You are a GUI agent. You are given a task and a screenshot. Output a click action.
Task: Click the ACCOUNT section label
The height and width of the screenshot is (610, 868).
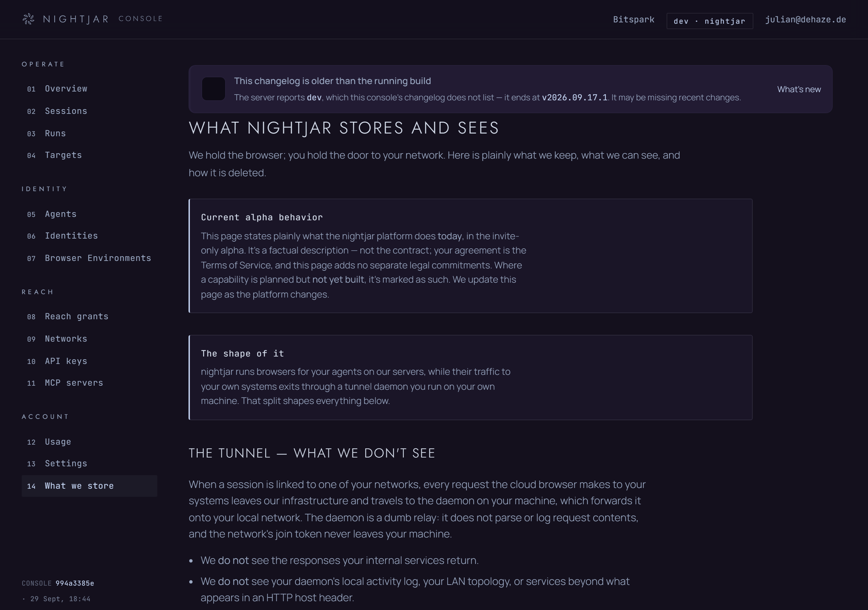tap(45, 417)
